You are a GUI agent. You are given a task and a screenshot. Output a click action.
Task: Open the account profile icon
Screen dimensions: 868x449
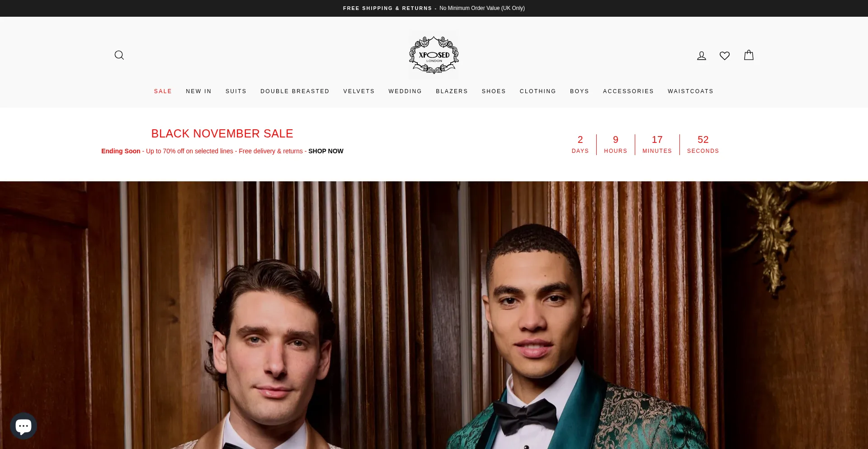click(x=702, y=56)
